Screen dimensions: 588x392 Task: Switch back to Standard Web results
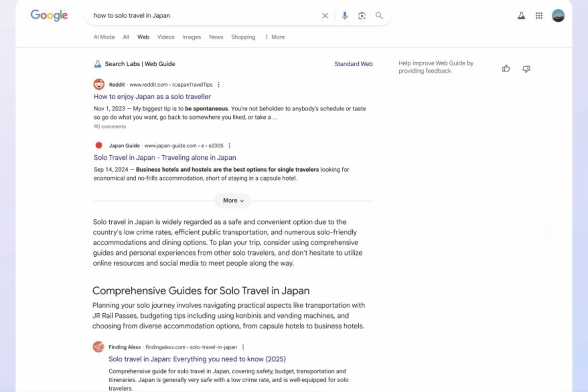pyautogui.click(x=353, y=64)
